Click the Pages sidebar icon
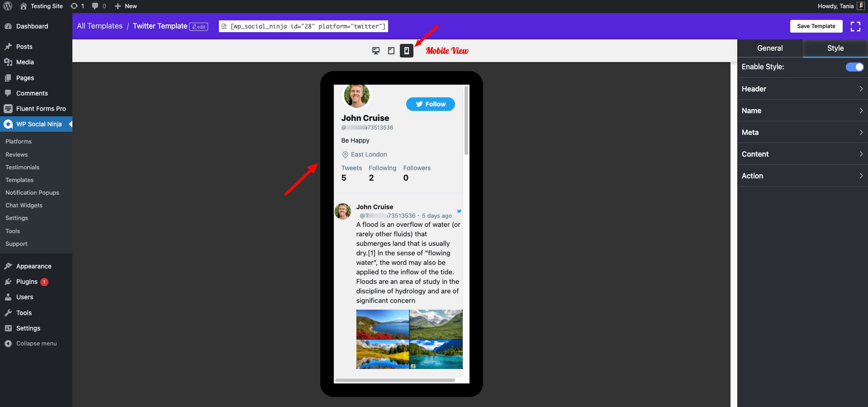Image resolution: width=868 pixels, height=407 pixels. [x=8, y=78]
